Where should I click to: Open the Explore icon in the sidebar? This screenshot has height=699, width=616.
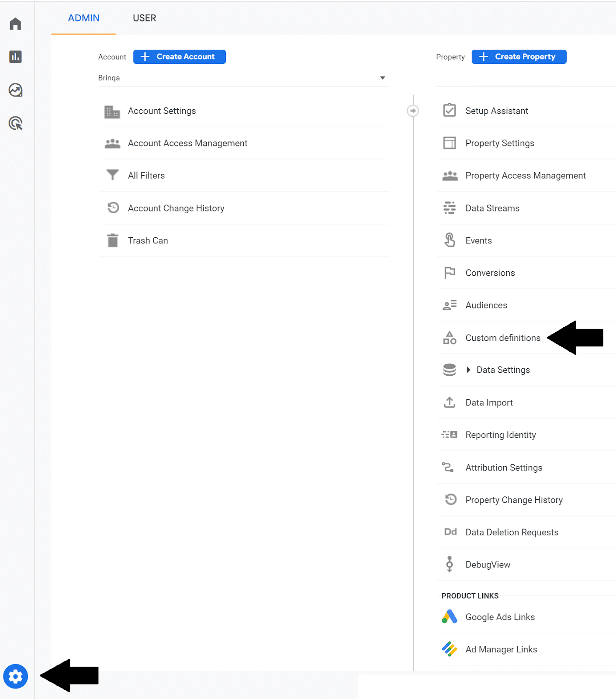tap(15, 90)
